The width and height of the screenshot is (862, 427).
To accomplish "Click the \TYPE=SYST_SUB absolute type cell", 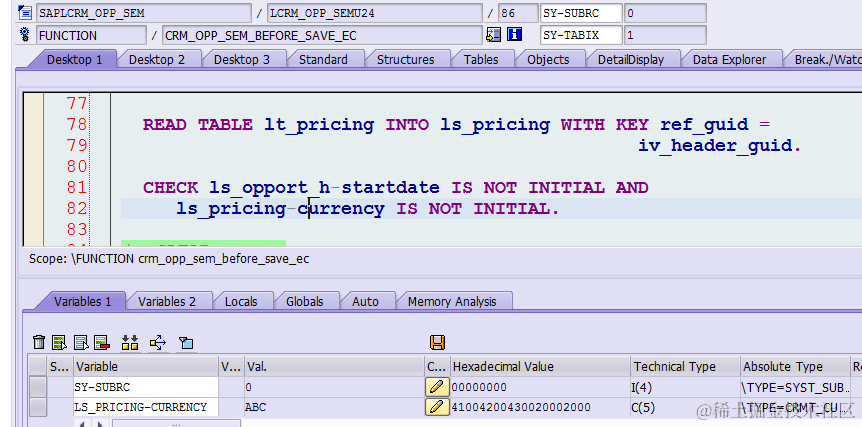I will 795,387.
